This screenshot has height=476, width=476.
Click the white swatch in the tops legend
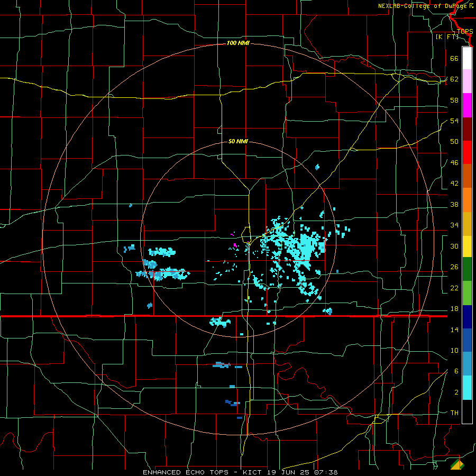pyautogui.click(x=467, y=58)
